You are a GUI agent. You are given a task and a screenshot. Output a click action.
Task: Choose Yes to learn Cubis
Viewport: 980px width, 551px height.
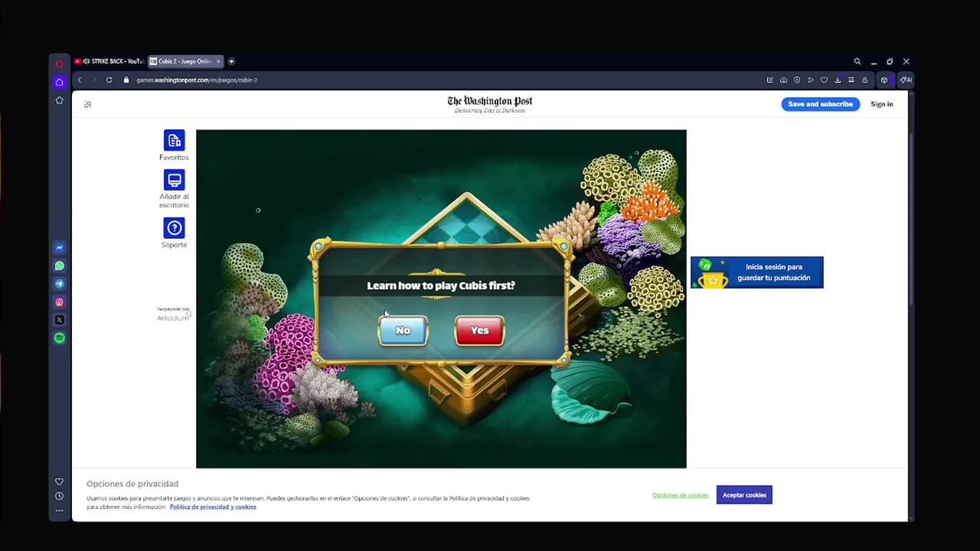(479, 331)
